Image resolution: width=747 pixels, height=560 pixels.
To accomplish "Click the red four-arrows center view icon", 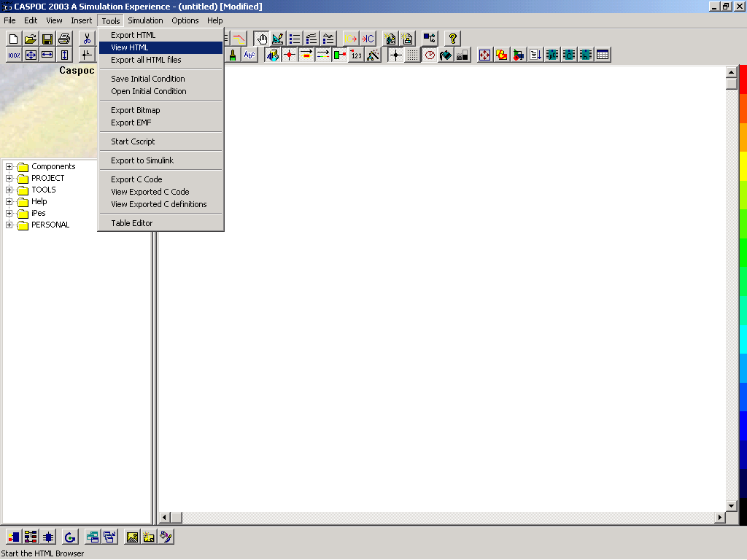I will pos(485,55).
